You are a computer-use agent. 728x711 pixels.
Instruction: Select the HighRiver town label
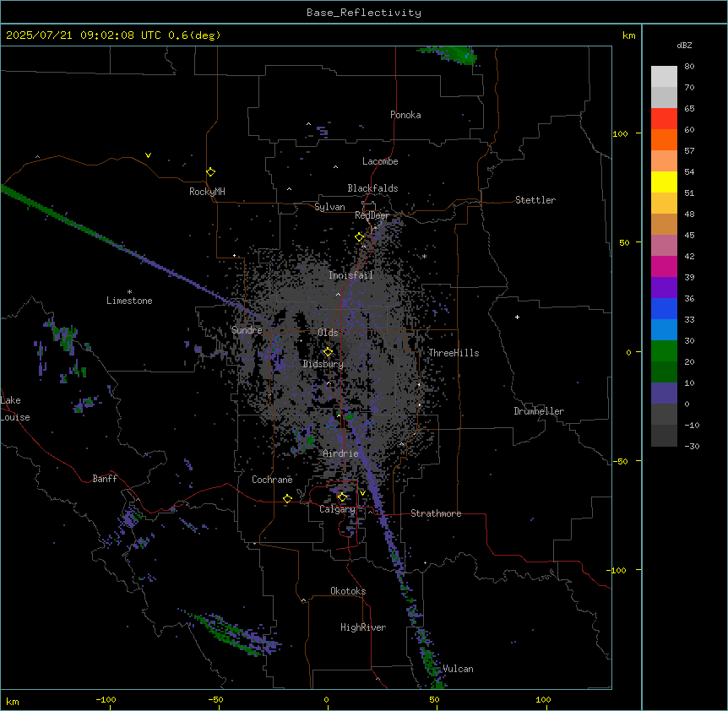click(363, 627)
